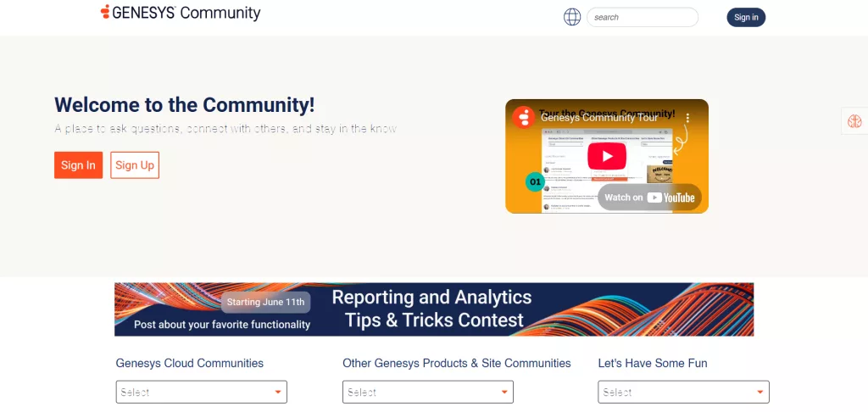The height and width of the screenshot is (412, 868).
Task: Click the Let's Have Some Fun label
Action: point(653,364)
